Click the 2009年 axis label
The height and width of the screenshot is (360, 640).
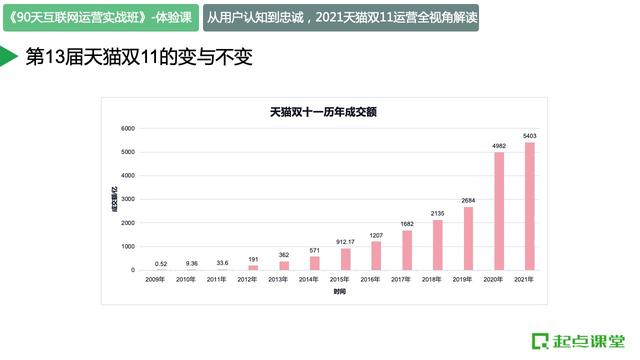(x=155, y=280)
